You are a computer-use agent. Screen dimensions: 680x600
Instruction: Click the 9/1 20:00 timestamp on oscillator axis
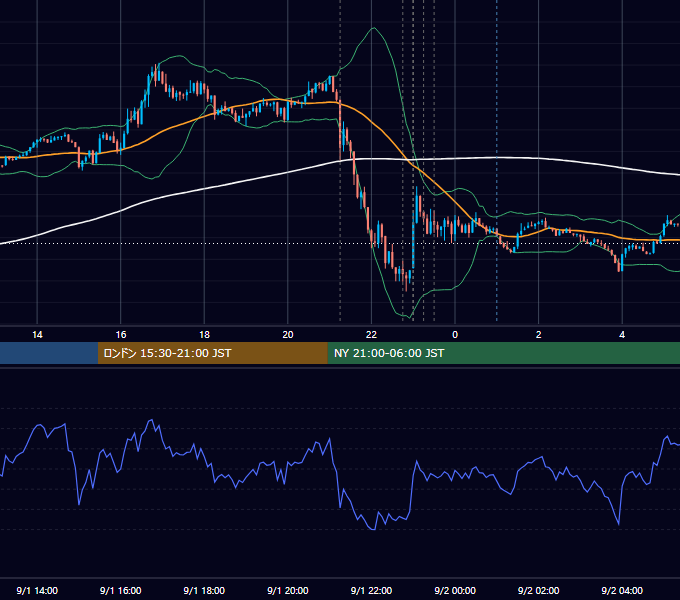coord(288,590)
